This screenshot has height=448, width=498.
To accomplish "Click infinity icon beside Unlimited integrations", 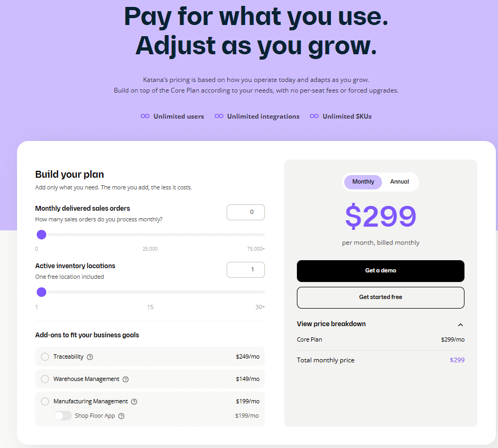I will tap(219, 117).
